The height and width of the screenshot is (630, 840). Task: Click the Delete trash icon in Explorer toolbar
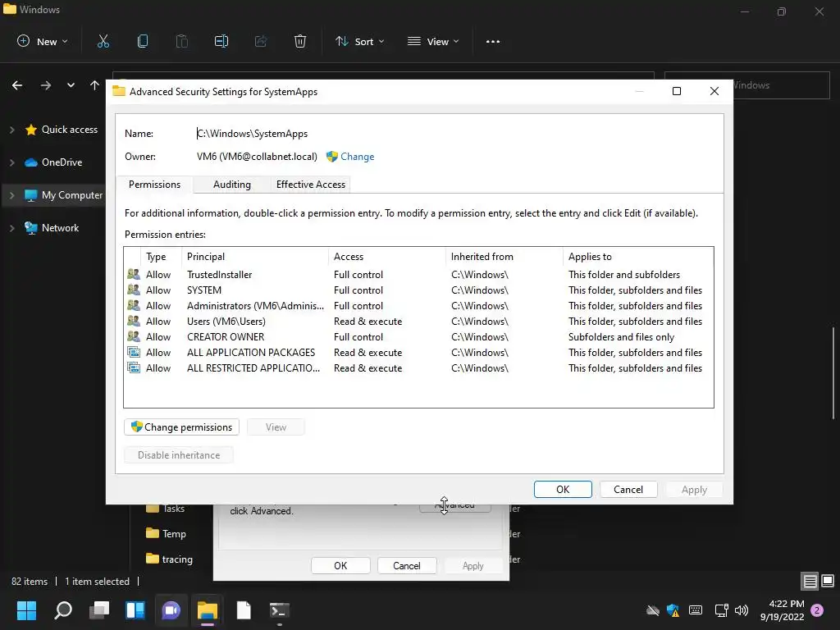click(300, 41)
